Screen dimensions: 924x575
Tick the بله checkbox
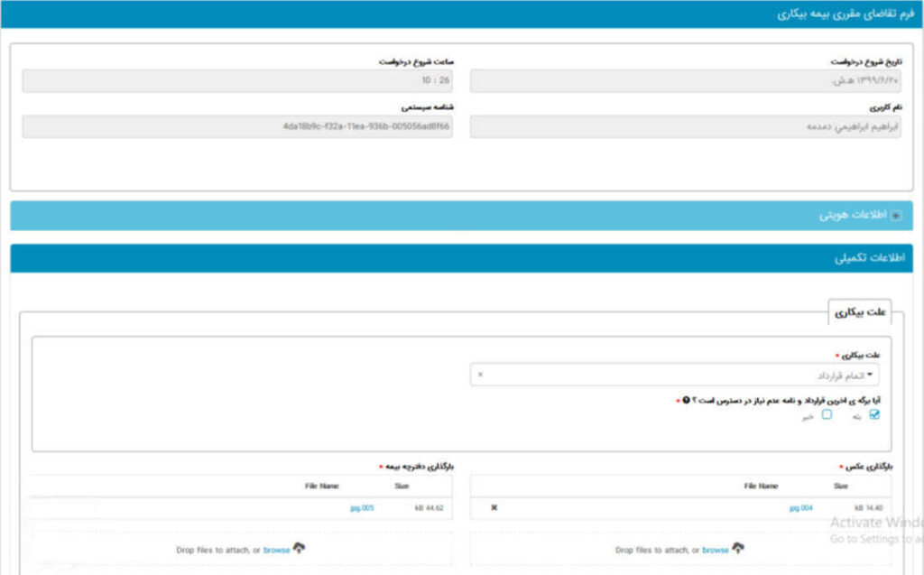coord(874,414)
